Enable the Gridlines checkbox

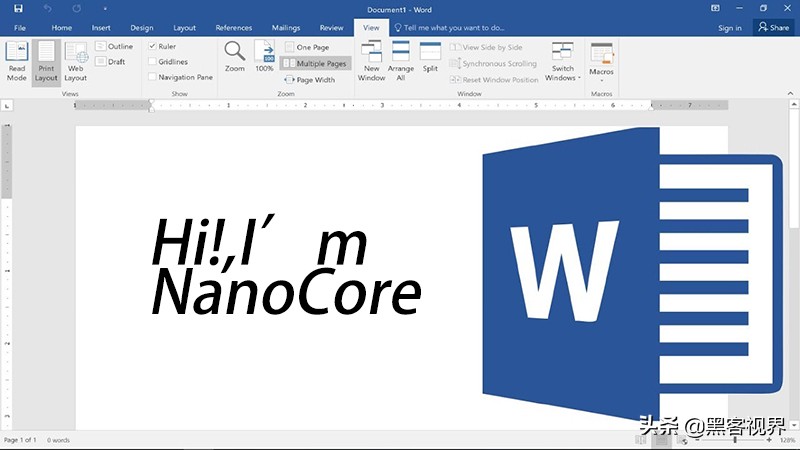tap(153, 61)
